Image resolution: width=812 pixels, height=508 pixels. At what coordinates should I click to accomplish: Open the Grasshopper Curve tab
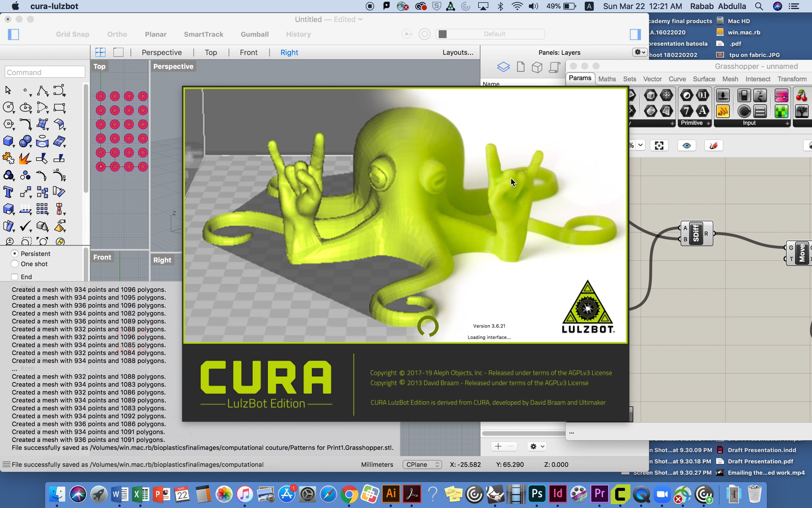click(677, 79)
